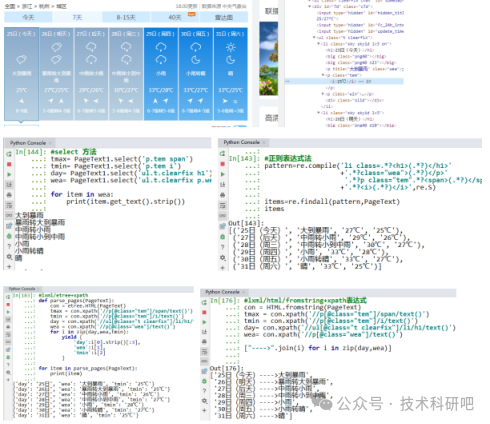Click green run arrow in In[143] console
The image size is (490, 424).
coord(222,174)
